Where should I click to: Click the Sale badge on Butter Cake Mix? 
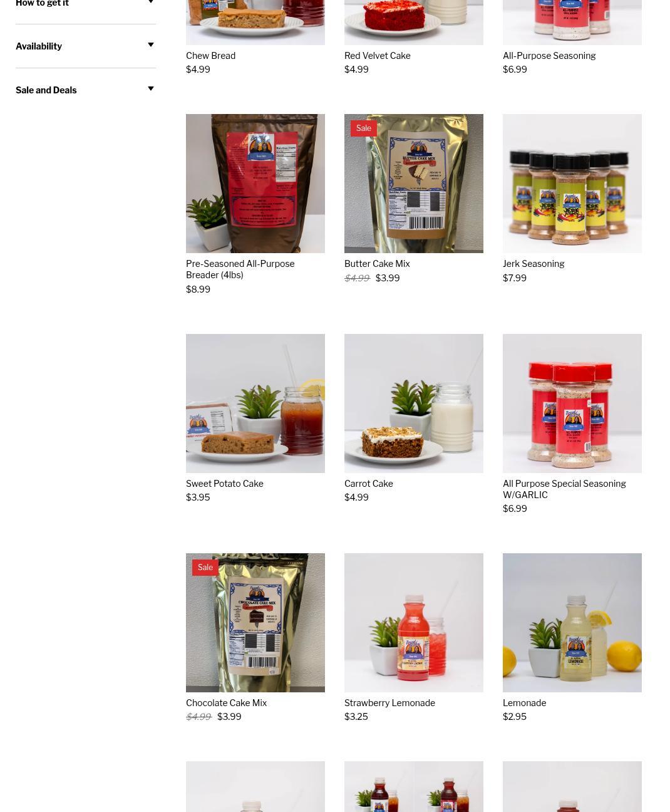coord(364,128)
